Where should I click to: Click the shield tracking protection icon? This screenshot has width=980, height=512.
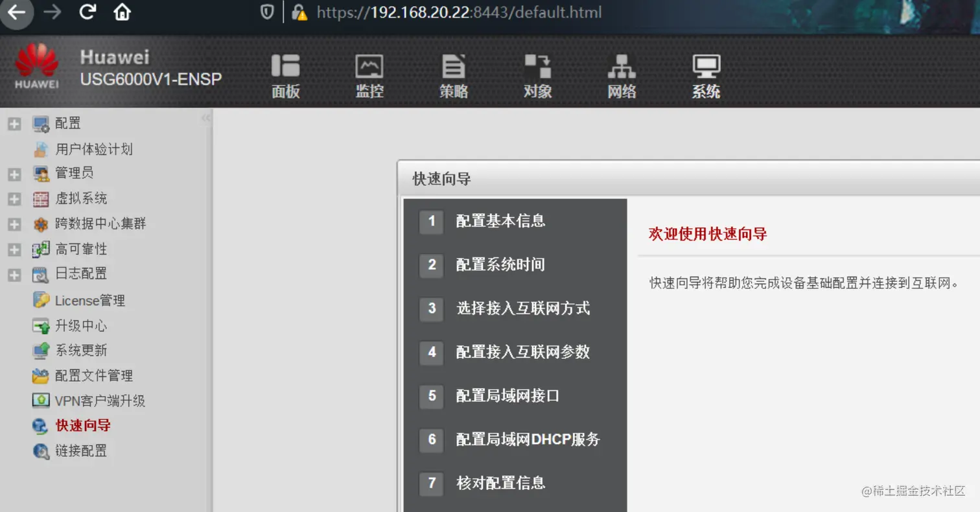click(x=267, y=12)
